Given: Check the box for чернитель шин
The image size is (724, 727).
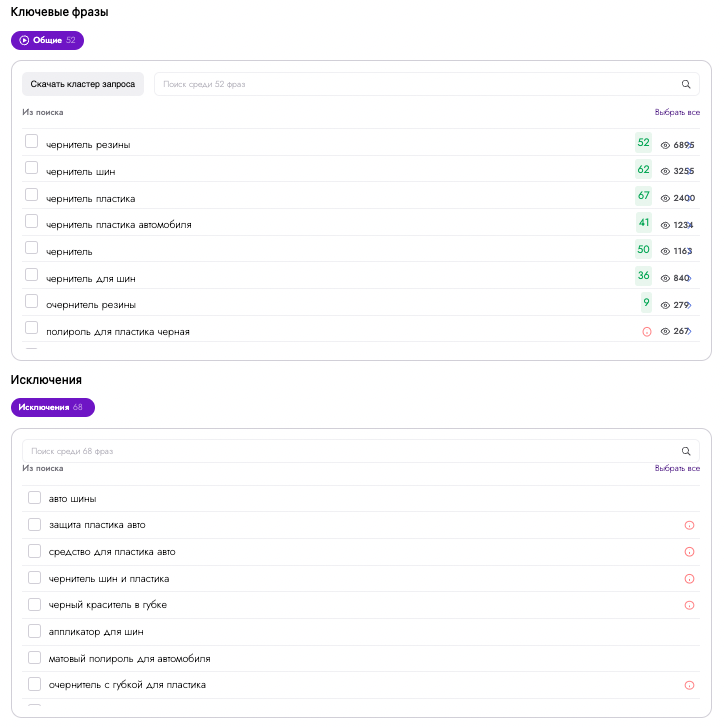Looking at the screenshot, I should pos(32,167).
